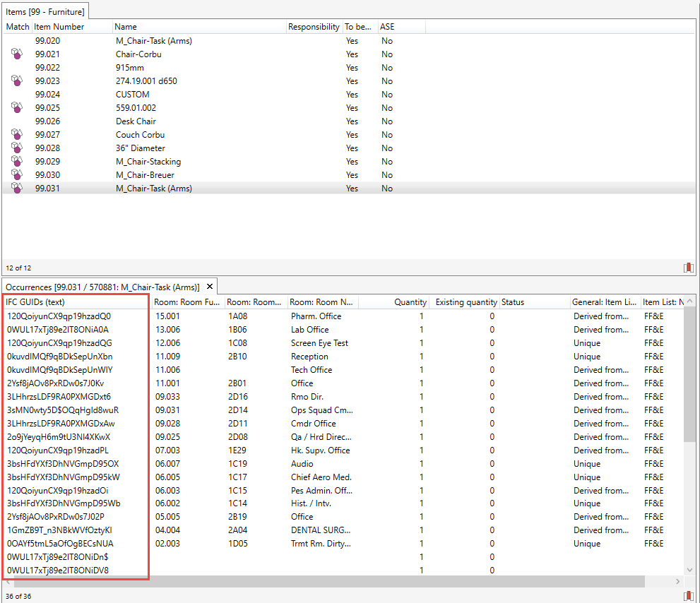This screenshot has width=700, height=603.
Task: Select the Pharm. Office occurrence row
Action: pyautogui.click(x=316, y=316)
